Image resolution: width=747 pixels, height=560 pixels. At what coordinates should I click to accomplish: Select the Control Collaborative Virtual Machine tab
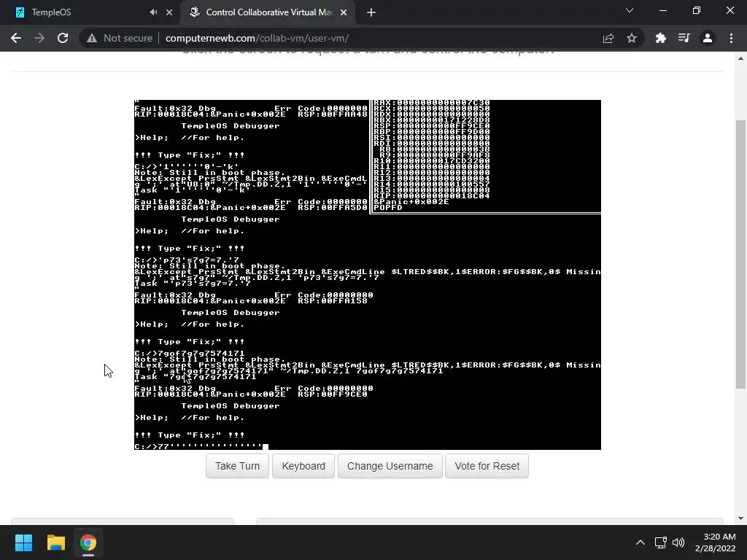[267, 12]
